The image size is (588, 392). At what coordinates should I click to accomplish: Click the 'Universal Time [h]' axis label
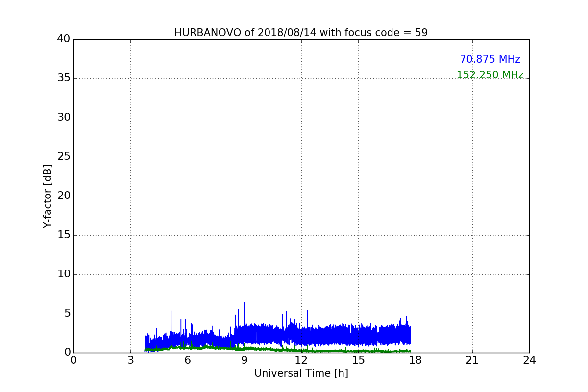tap(301, 373)
